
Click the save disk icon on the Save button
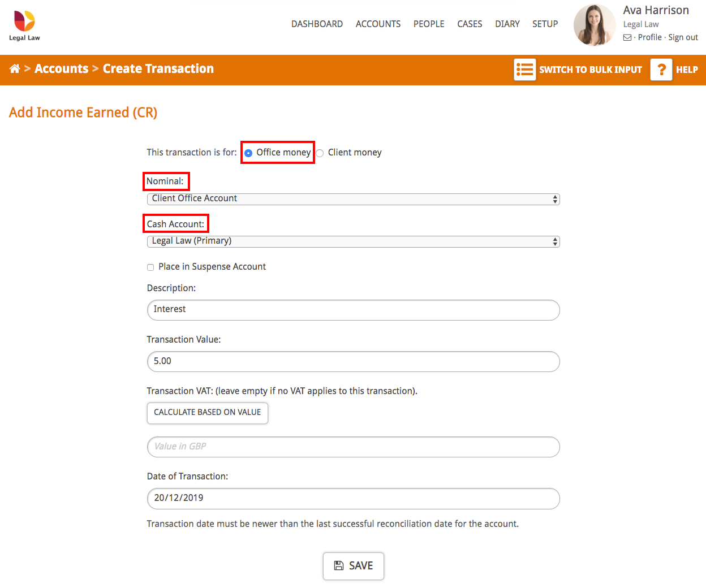click(x=339, y=565)
